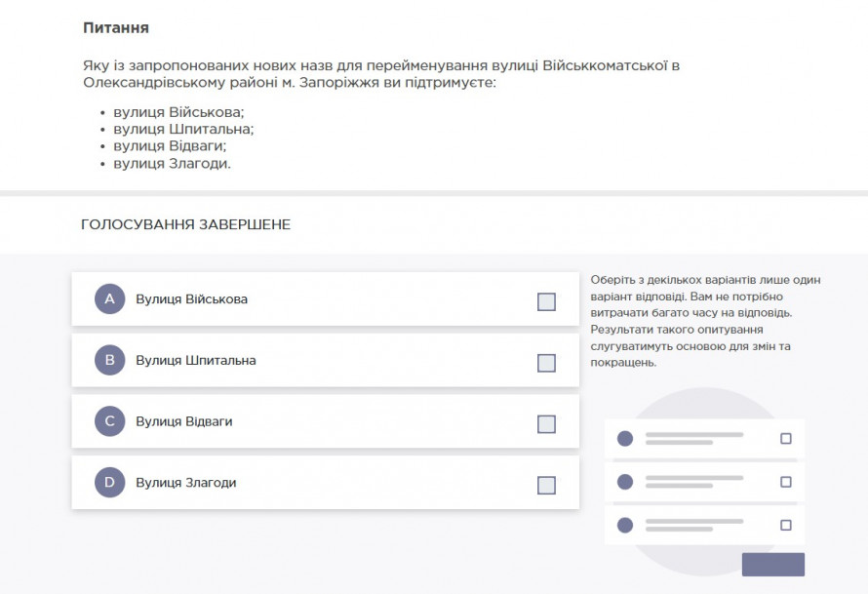
Task: Select the option text Вулиця Відваги
Action: click(183, 421)
